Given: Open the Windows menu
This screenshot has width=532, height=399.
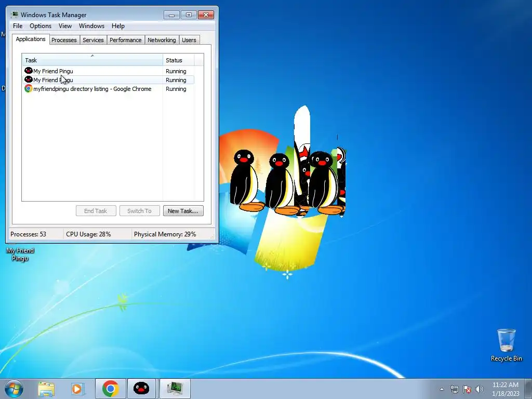Looking at the screenshot, I should tap(91, 26).
